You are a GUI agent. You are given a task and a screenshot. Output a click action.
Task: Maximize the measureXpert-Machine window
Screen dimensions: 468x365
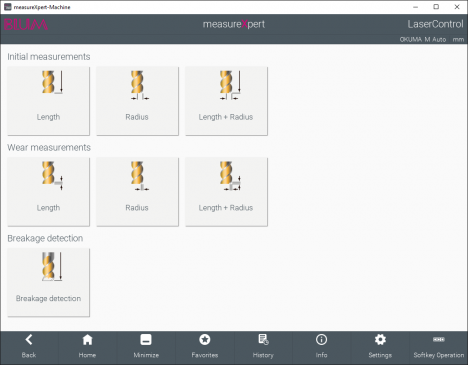tap(436, 7)
